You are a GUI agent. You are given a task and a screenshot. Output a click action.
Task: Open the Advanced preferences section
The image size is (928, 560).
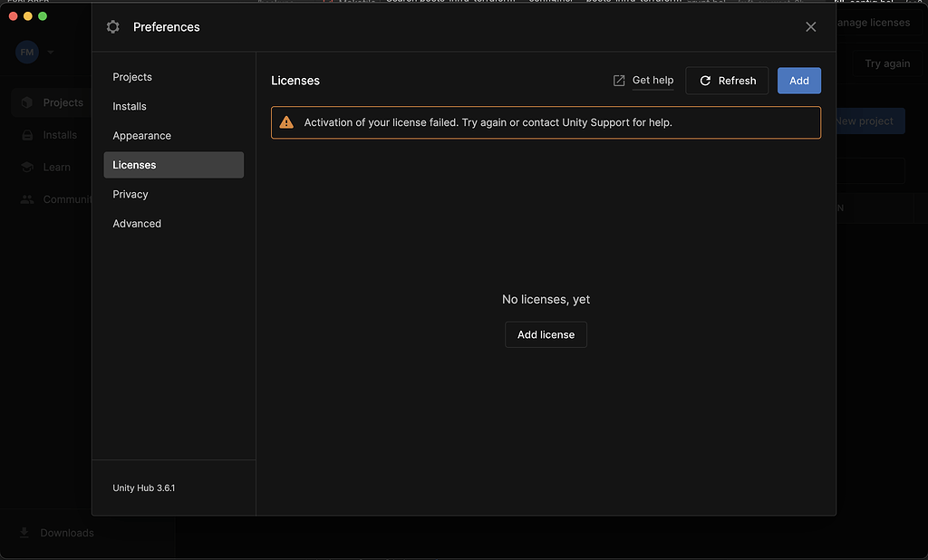click(x=137, y=224)
